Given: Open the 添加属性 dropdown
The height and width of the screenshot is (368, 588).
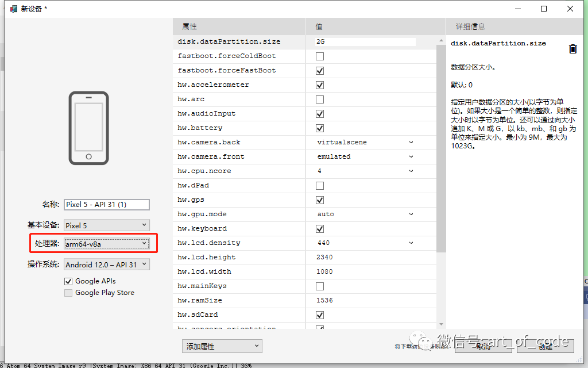Looking at the screenshot, I should [222, 346].
